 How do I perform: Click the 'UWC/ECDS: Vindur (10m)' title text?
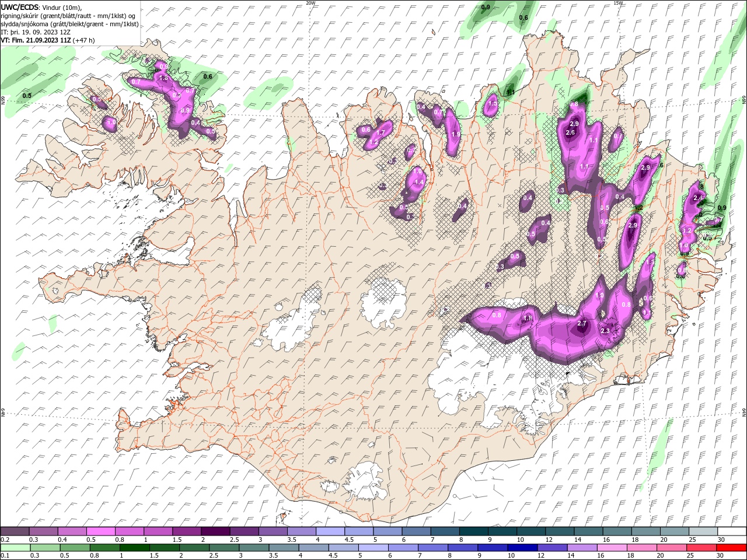(42, 7)
